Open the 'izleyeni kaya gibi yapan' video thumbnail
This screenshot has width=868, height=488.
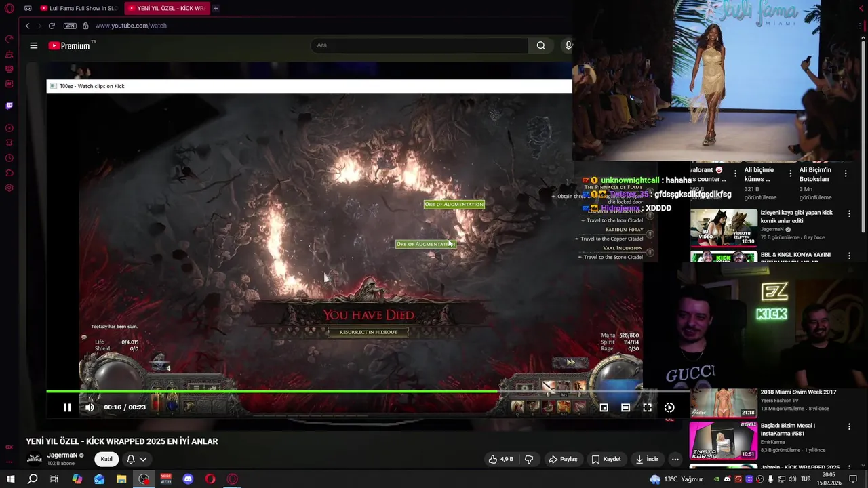pyautogui.click(x=724, y=227)
